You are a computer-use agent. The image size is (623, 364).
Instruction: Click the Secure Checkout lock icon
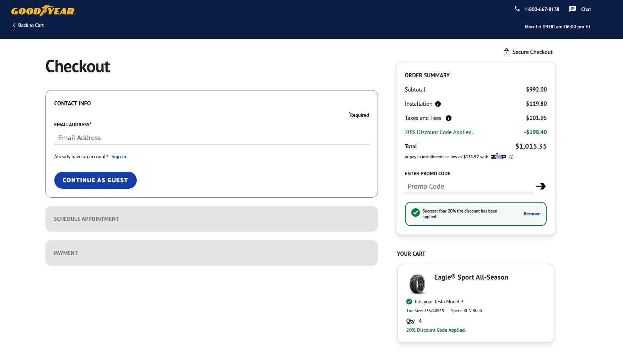point(506,52)
